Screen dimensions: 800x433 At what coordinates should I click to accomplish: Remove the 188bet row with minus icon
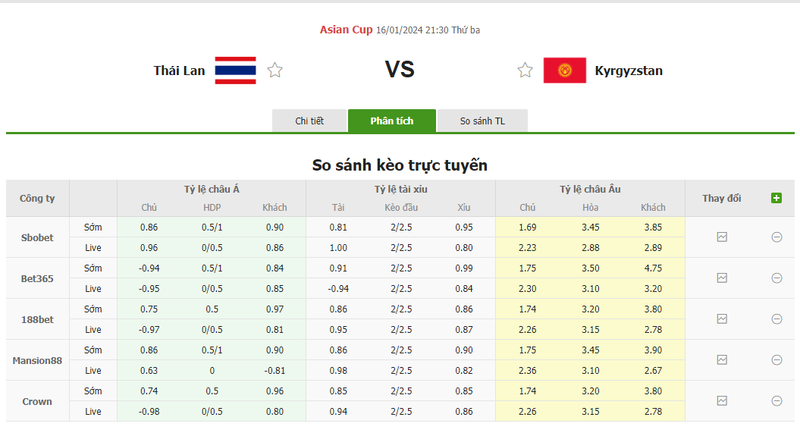[x=776, y=319]
